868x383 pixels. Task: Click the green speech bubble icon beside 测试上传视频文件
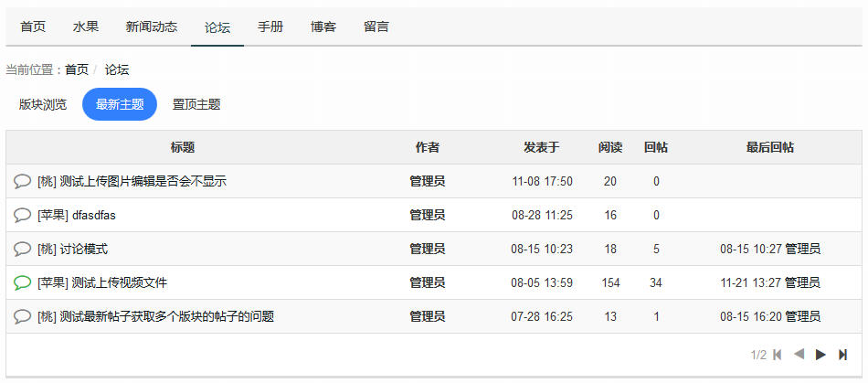[x=22, y=282]
